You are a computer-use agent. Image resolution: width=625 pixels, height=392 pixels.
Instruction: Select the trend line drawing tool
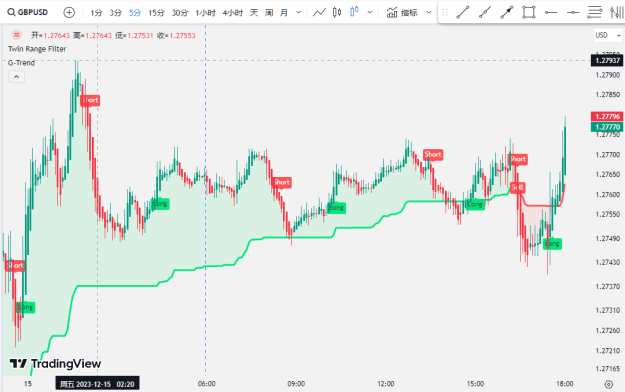point(463,12)
